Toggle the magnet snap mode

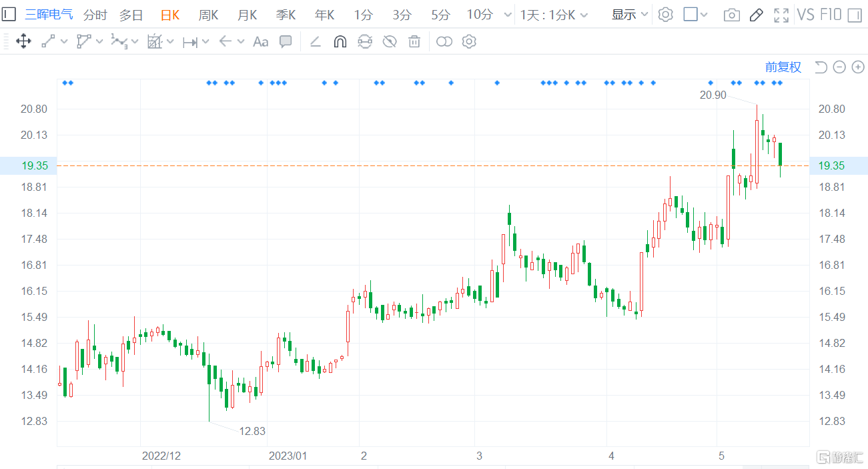coord(340,41)
